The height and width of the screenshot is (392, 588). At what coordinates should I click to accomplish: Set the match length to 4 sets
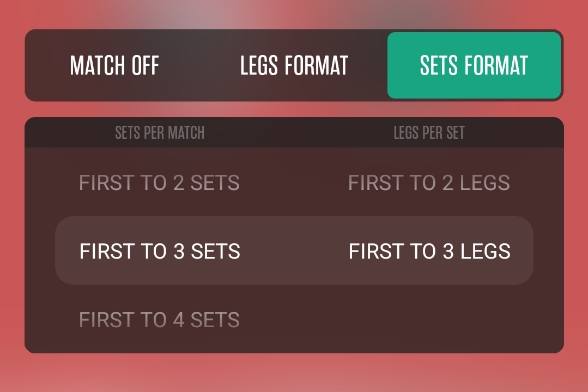click(x=159, y=320)
